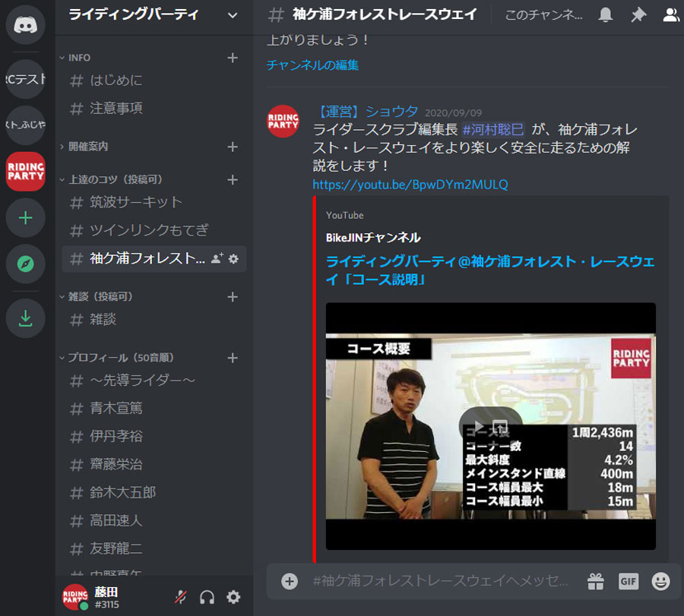Create channel in INFO category
The image size is (684, 616).
pos(233,58)
